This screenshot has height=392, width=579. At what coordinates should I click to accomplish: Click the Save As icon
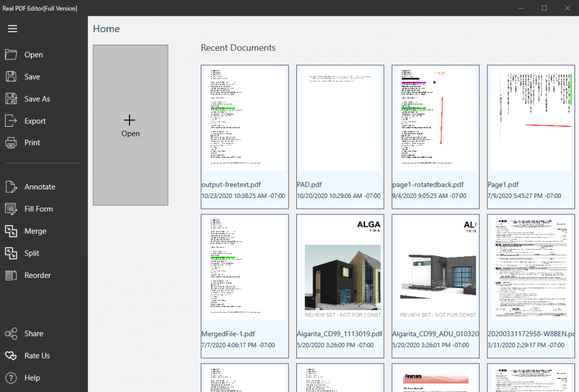[x=11, y=98]
